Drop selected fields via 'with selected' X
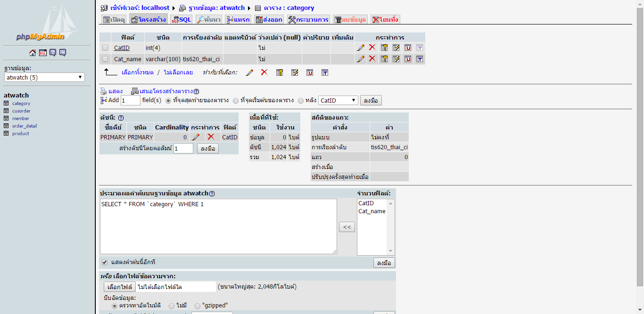The width and height of the screenshot is (644, 314). click(x=264, y=72)
